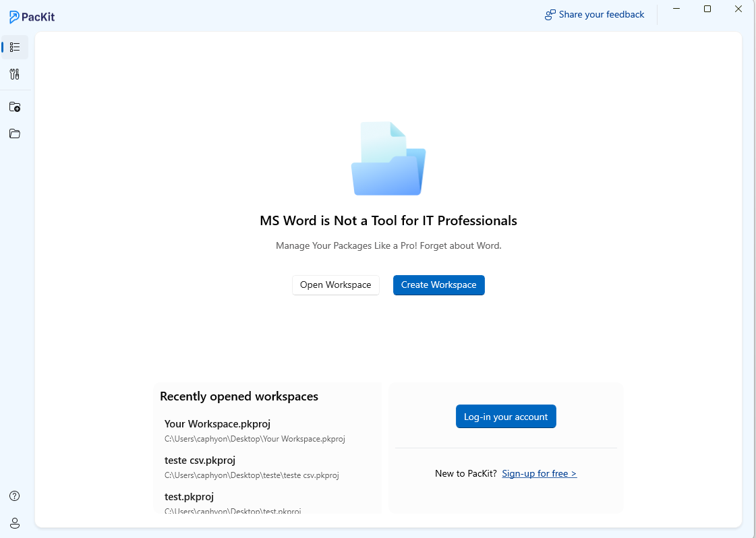Open recent workspace test.pkproj

(189, 497)
